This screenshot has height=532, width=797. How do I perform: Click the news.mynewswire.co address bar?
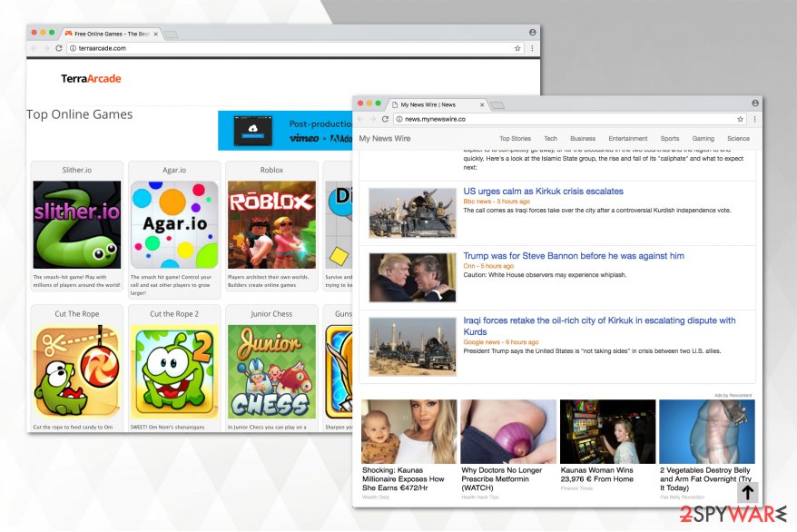[569, 119]
